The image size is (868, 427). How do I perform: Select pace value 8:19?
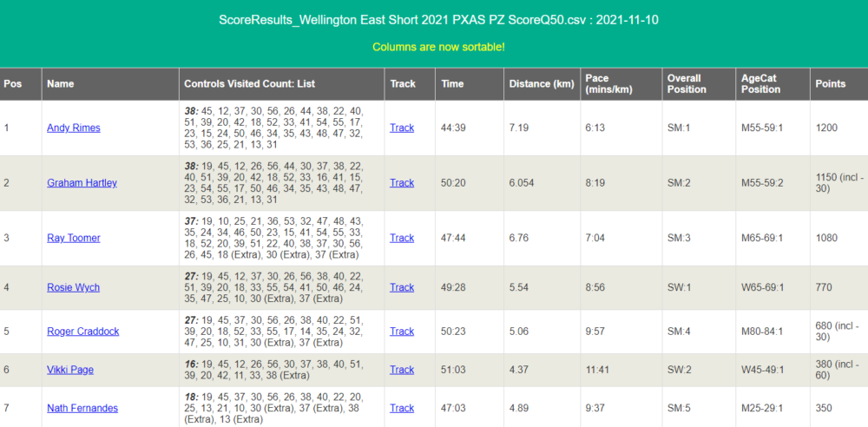click(x=595, y=183)
